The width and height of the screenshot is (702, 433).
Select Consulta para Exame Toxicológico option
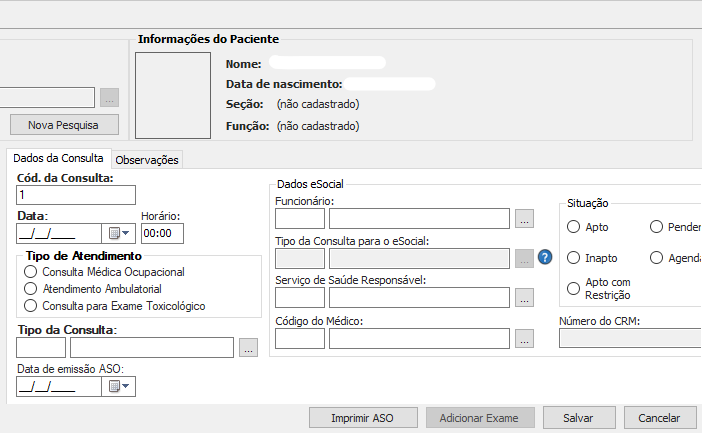(32, 306)
